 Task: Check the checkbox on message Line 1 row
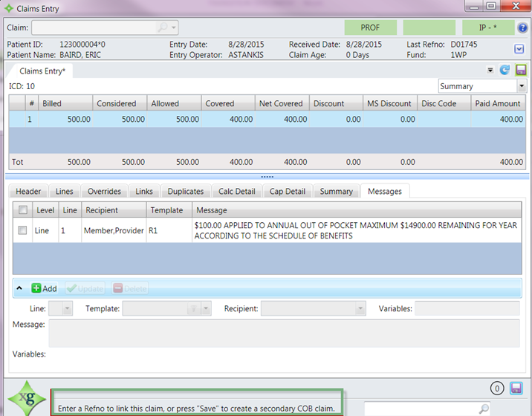tap(23, 231)
